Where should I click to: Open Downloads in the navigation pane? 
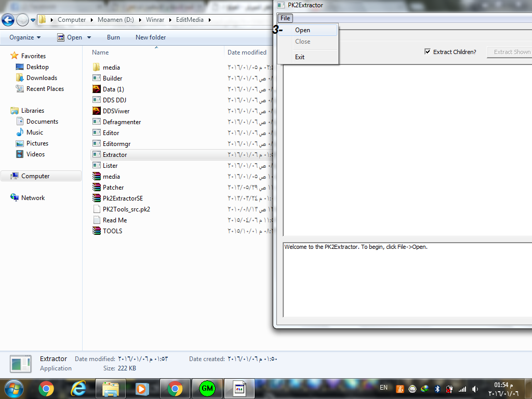click(x=42, y=78)
